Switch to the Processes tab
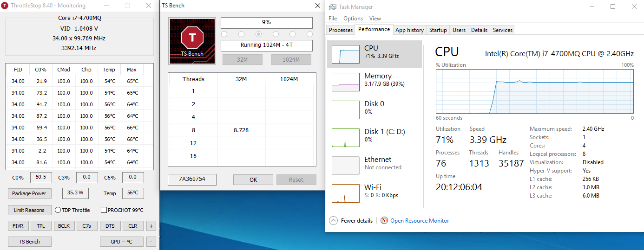This screenshot has width=644, height=250. pyautogui.click(x=341, y=30)
